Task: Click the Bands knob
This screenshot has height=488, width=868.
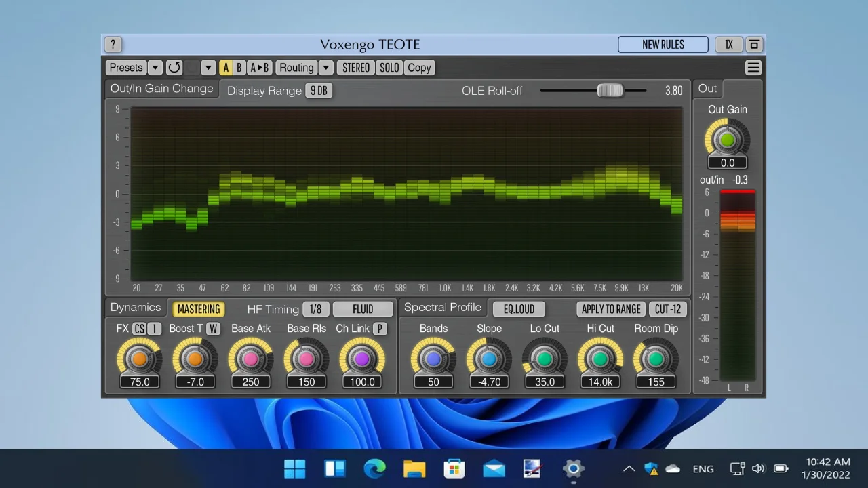Action: (433, 359)
